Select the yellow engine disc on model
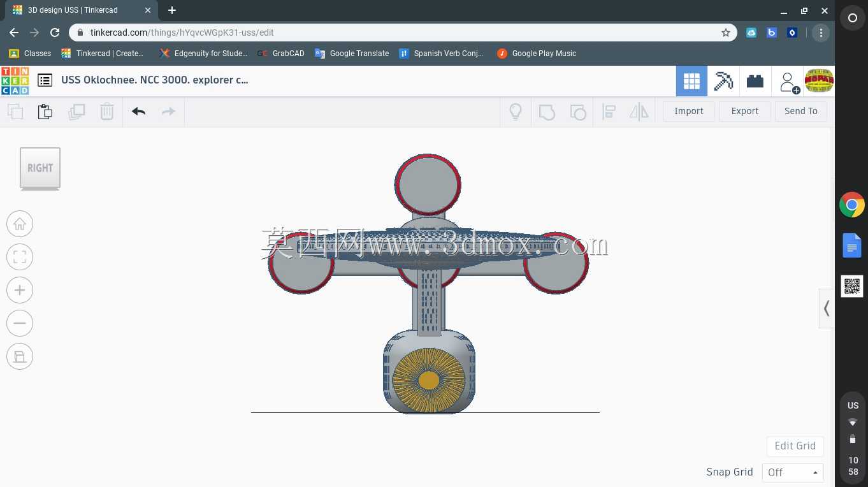The height and width of the screenshot is (487, 868). pos(429,381)
